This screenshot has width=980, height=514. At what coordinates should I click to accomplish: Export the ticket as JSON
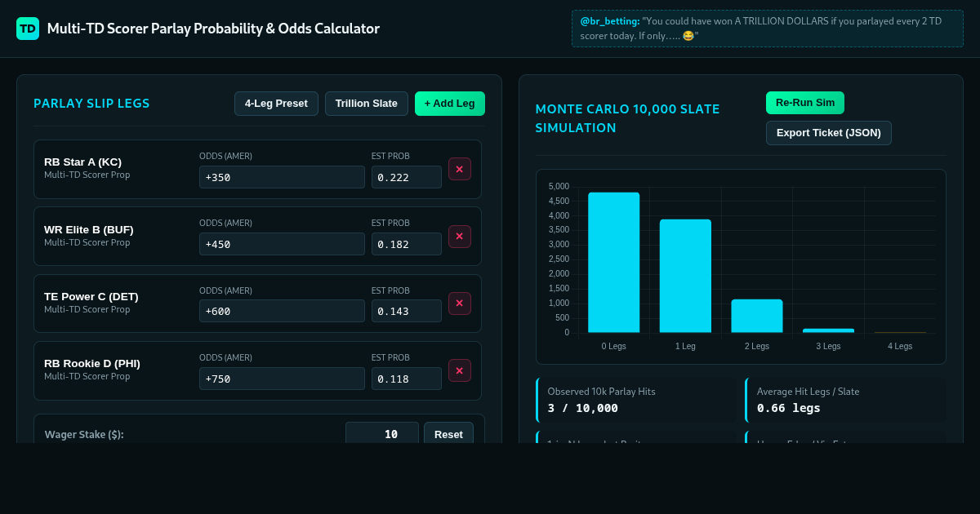(x=829, y=133)
